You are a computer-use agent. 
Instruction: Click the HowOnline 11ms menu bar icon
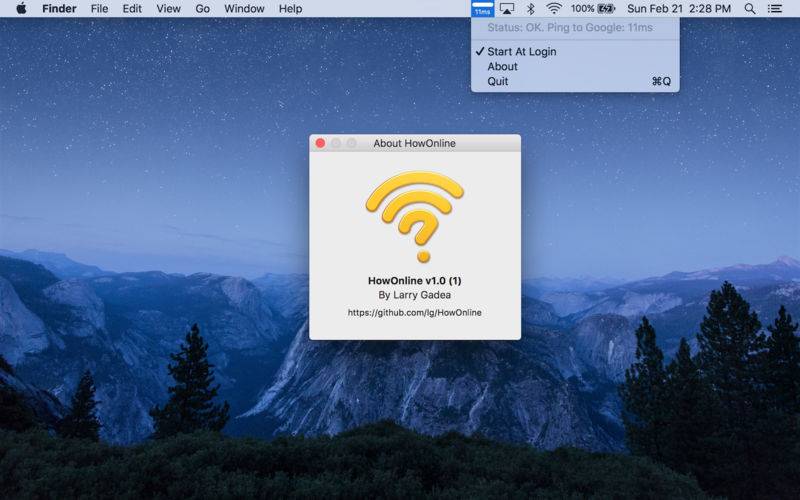(x=482, y=9)
